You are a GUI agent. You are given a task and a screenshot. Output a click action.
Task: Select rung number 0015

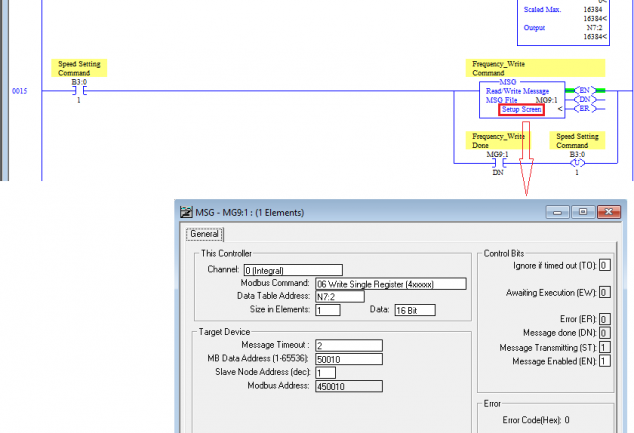19,91
